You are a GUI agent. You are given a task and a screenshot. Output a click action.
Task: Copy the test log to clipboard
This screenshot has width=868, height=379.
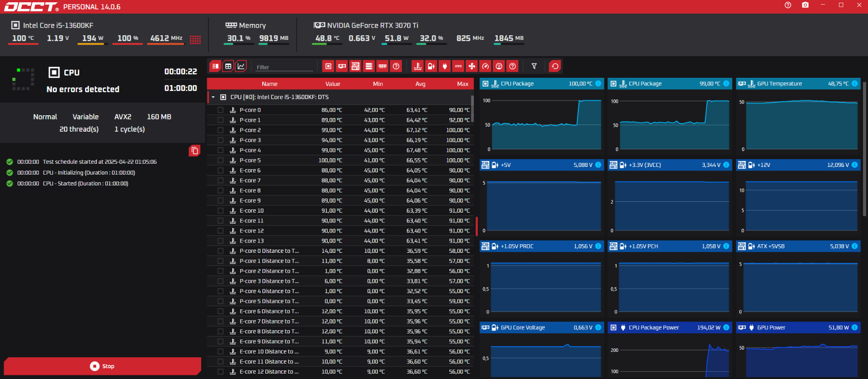point(194,151)
